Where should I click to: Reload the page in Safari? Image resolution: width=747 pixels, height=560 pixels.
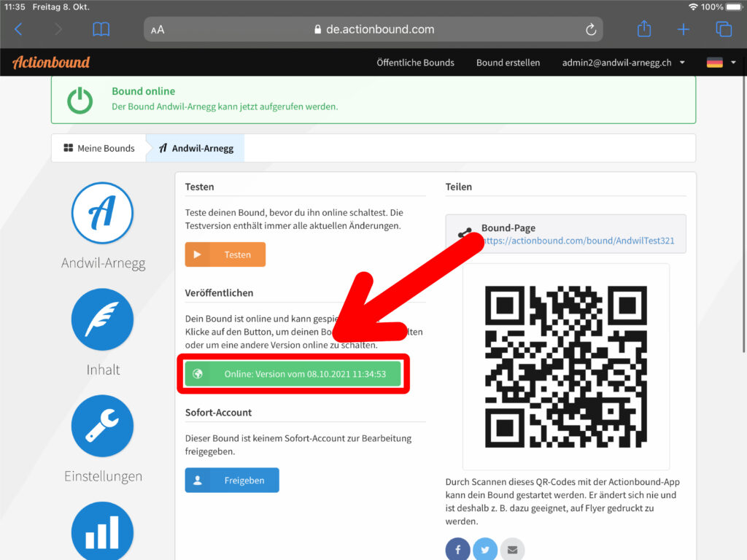[591, 29]
